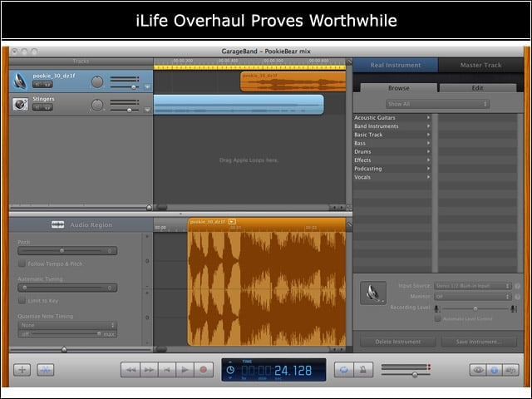Click the Stingers track turntable icon
The width and height of the screenshot is (532, 399).
point(20,104)
